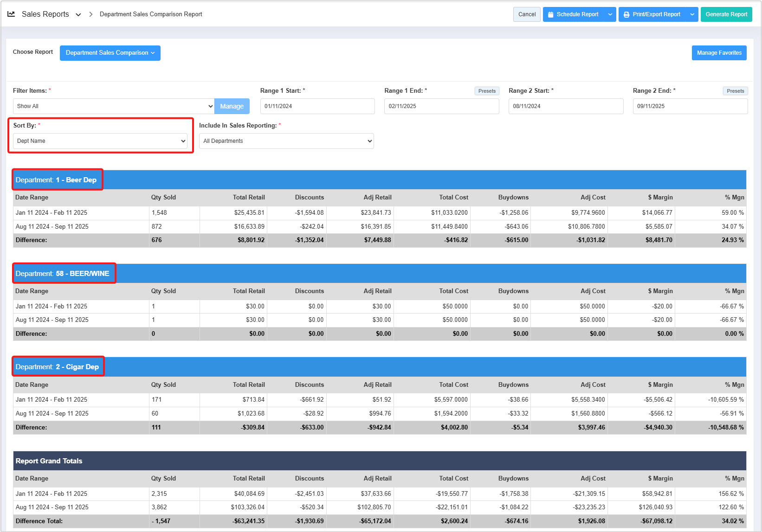Expand the Include In Sales Reporting dropdown
Screen dimensions: 762x532
[286, 141]
